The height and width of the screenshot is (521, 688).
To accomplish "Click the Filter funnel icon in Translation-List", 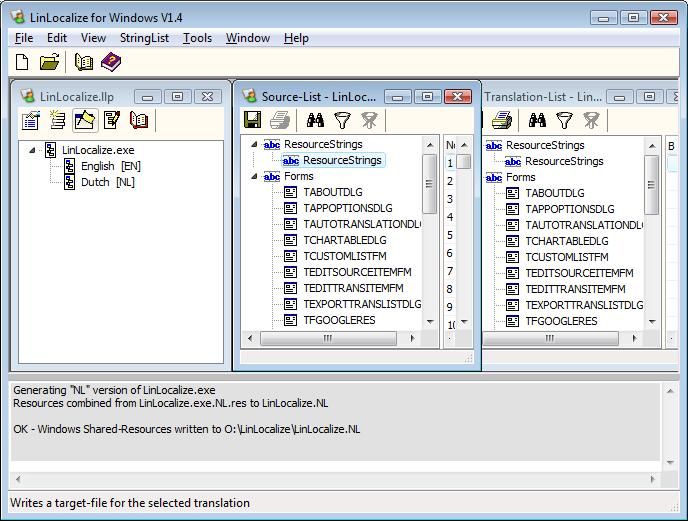I will (565, 121).
